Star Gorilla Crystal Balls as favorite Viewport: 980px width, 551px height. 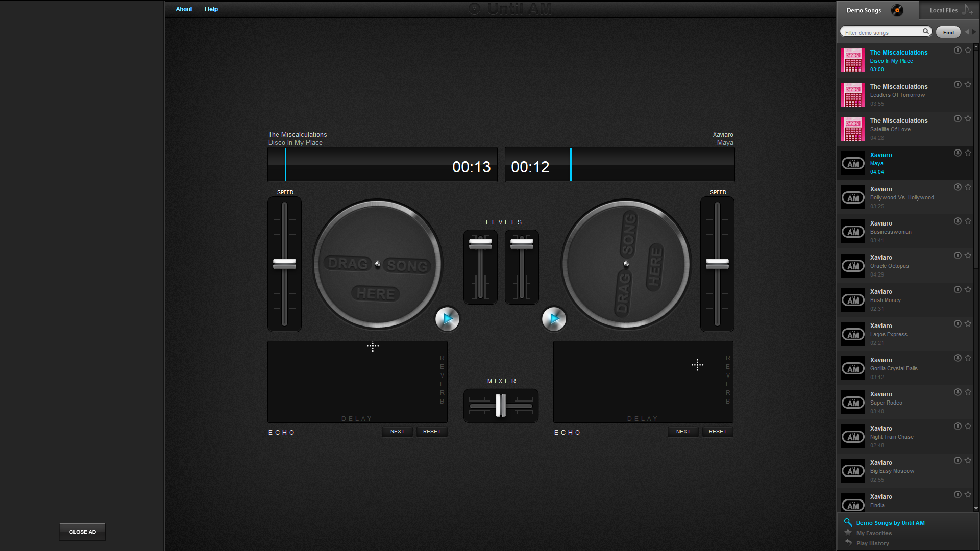[x=968, y=358]
